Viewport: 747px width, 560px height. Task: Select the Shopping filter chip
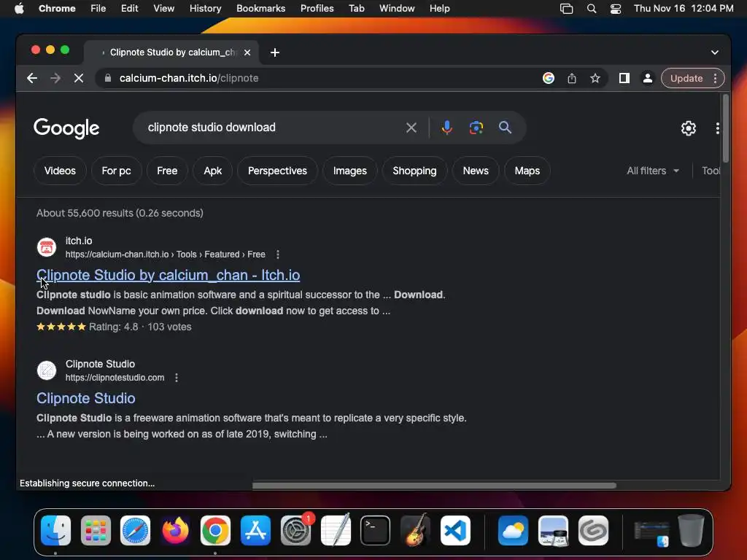point(414,171)
